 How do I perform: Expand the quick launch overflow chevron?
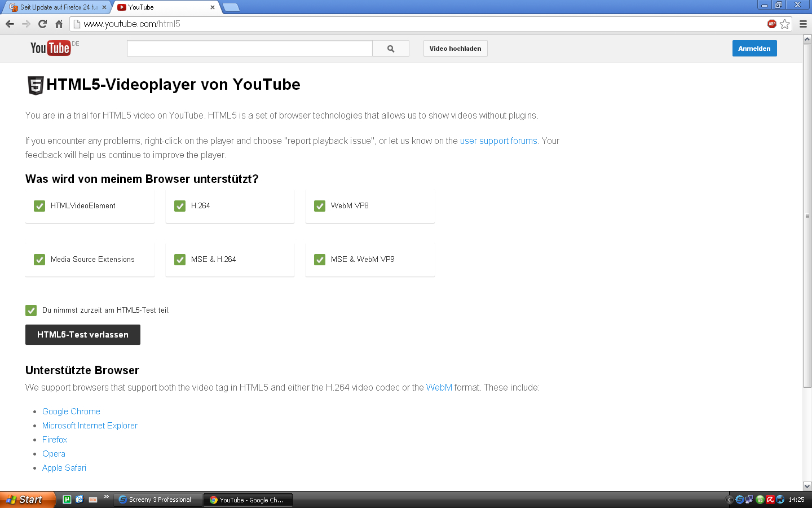click(x=106, y=497)
